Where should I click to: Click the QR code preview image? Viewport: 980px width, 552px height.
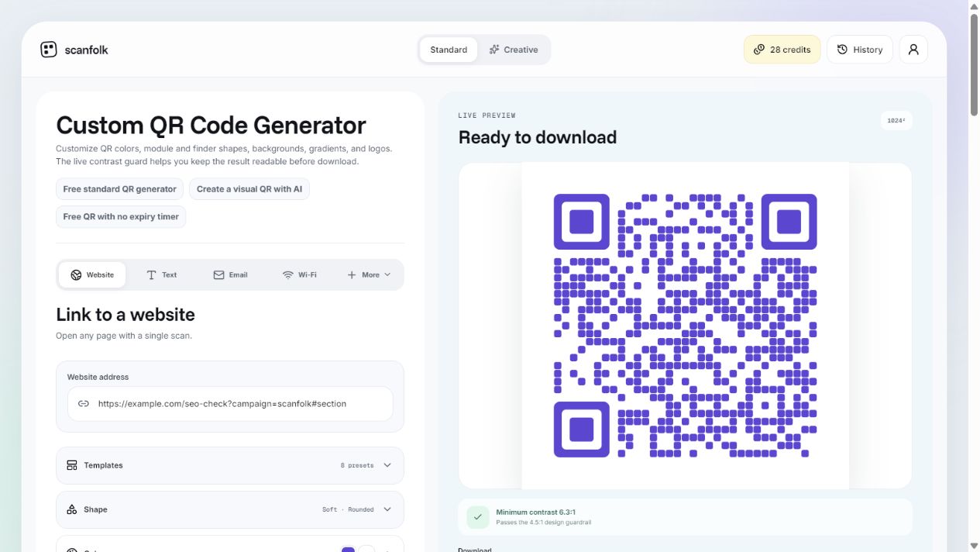[685, 326]
